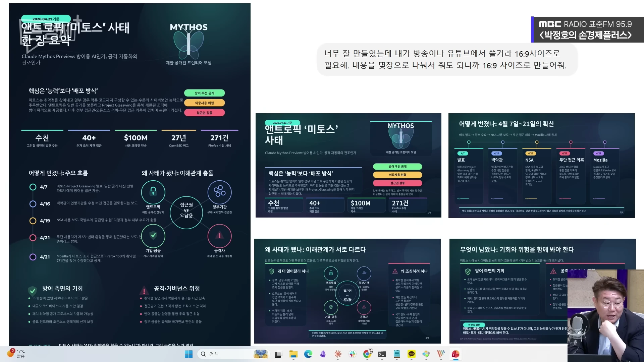
Task: Open the purple Obsidian crystal taskbar icon
Action: point(323,354)
